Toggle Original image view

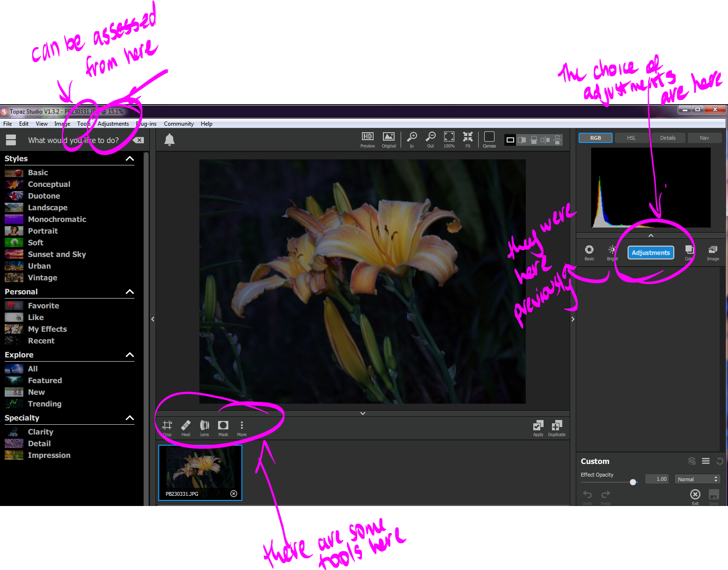click(389, 139)
